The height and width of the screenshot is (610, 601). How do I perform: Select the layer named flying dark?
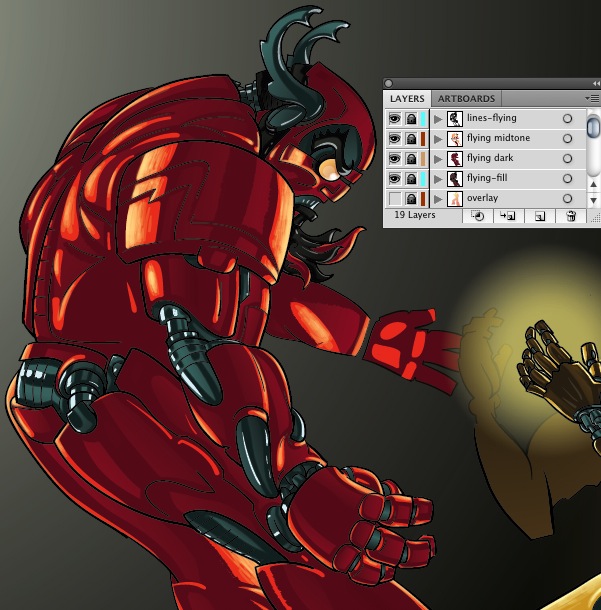point(490,158)
